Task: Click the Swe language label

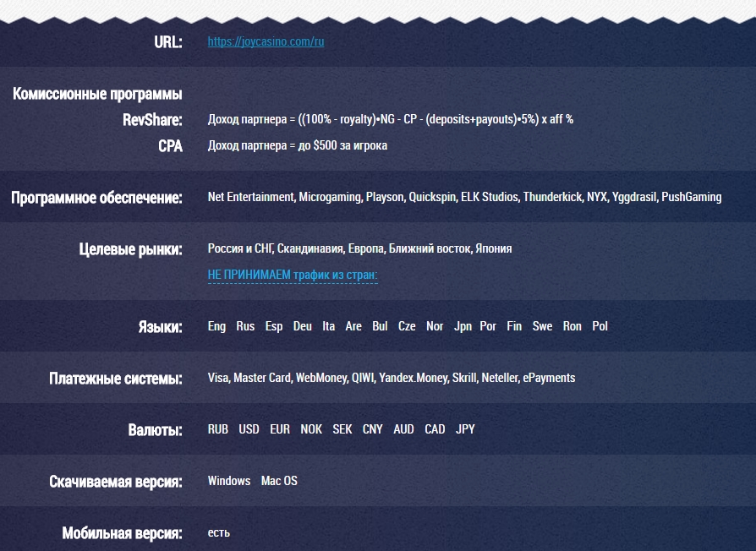Action: (x=542, y=326)
